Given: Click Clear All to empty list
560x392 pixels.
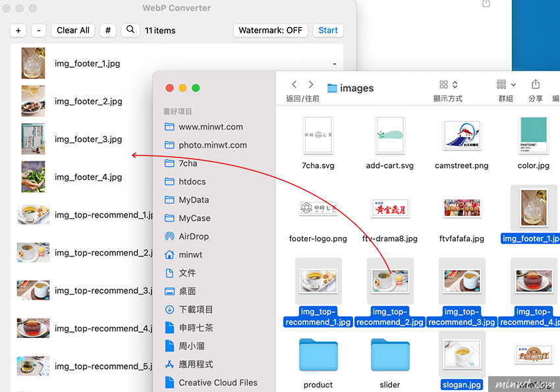Looking at the screenshot, I should pos(73,30).
